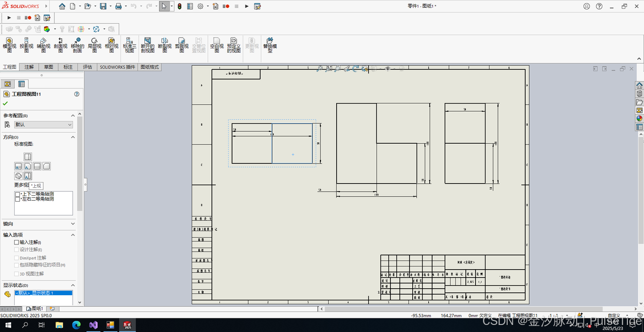Click the 替换模型 replace model tool
Screen dimensions: 644x332
tap(270, 45)
